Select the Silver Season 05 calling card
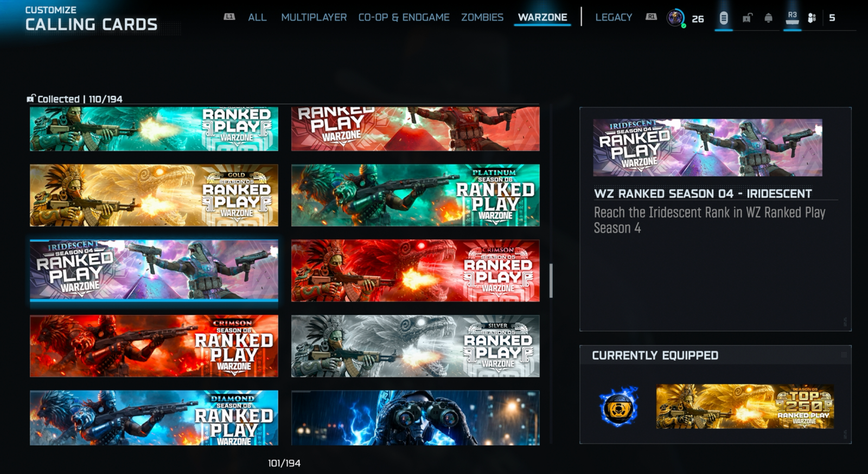868x474 pixels. pos(416,346)
